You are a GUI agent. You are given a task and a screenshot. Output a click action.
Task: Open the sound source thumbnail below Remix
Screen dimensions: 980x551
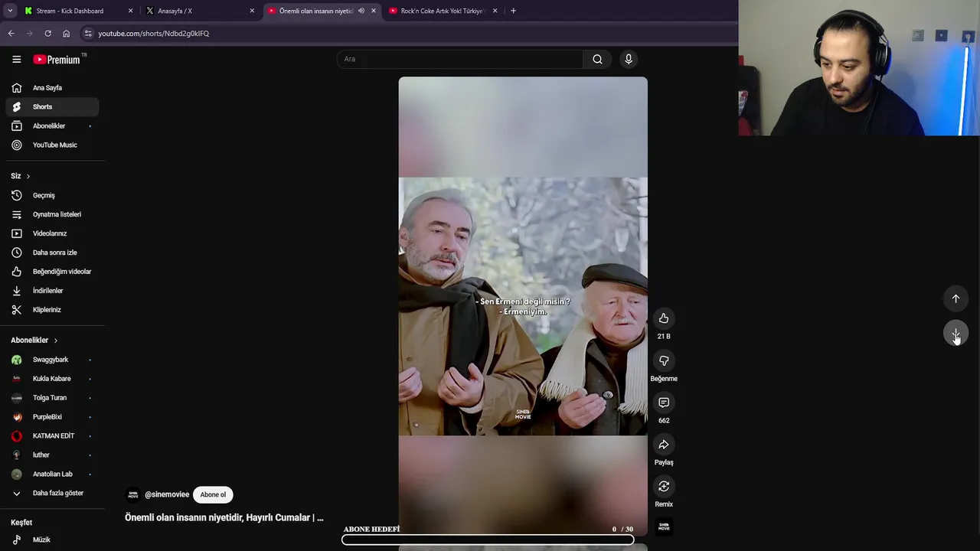(x=664, y=527)
